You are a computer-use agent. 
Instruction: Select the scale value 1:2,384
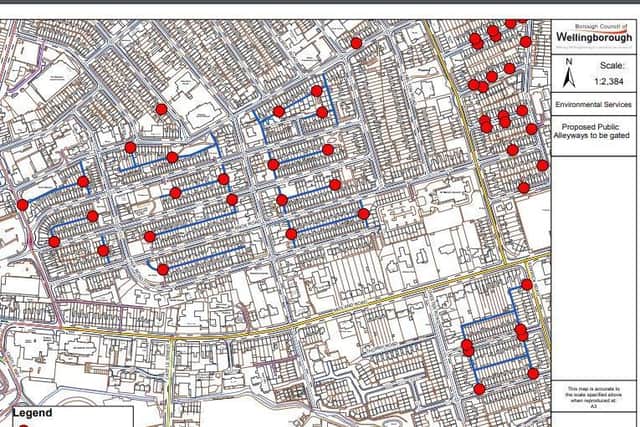click(609, 81)
